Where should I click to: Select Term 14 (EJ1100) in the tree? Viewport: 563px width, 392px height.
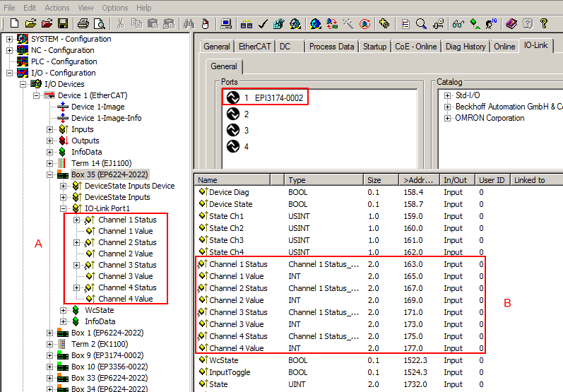pyautogui.click(x=101, y=163)
